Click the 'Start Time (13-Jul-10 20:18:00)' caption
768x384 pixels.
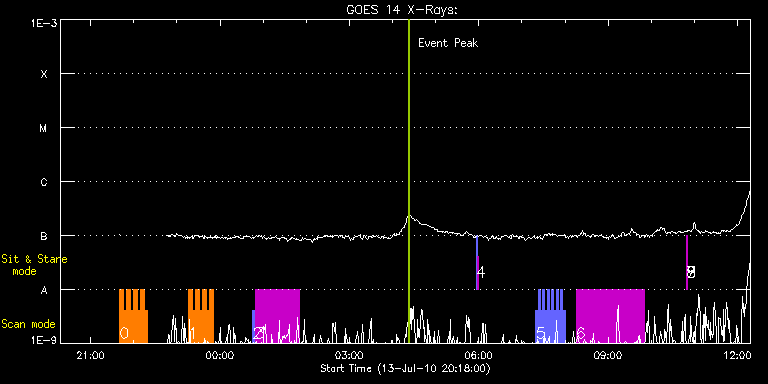point(405,368)
